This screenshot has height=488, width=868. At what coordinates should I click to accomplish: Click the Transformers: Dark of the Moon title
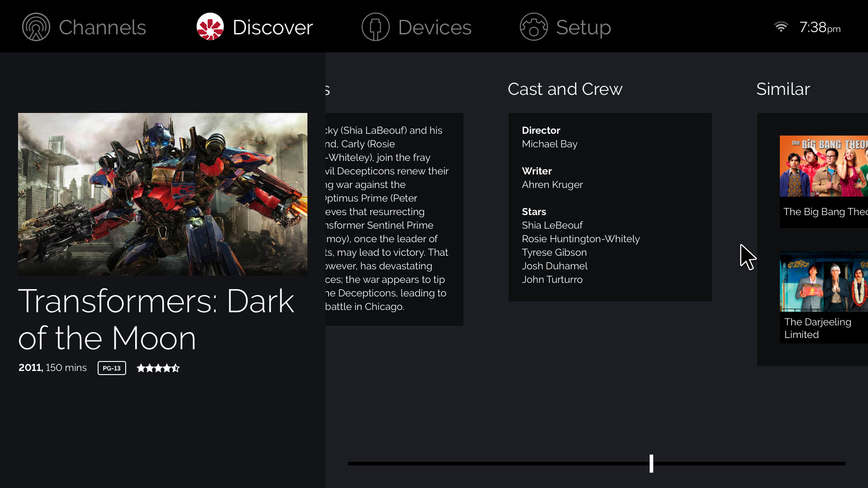pyautogui.click(x=156, y=319)
